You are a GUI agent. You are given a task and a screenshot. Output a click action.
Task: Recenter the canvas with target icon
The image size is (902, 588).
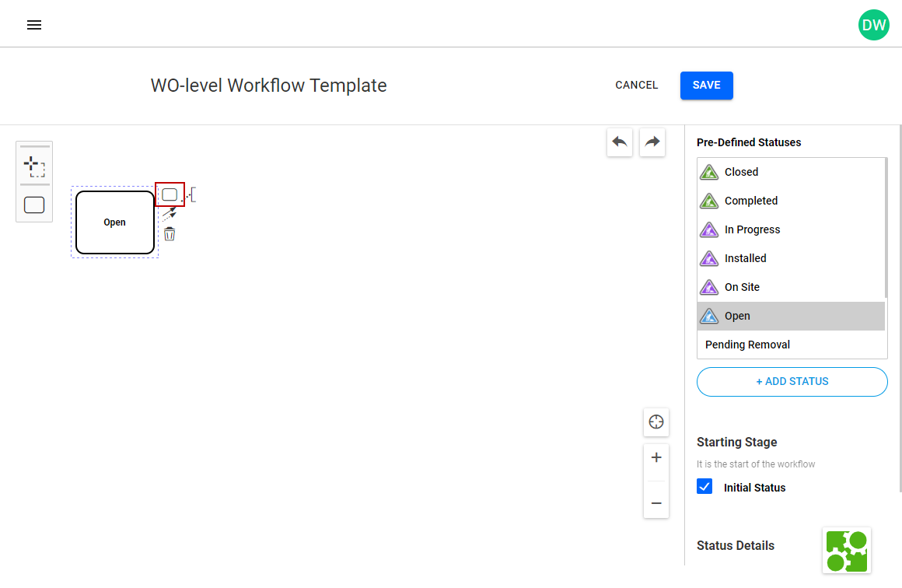click(x=656, y=422)
